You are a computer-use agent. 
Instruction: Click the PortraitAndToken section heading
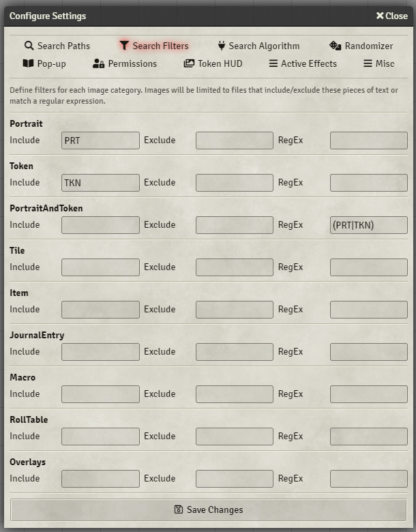point(46,208)
